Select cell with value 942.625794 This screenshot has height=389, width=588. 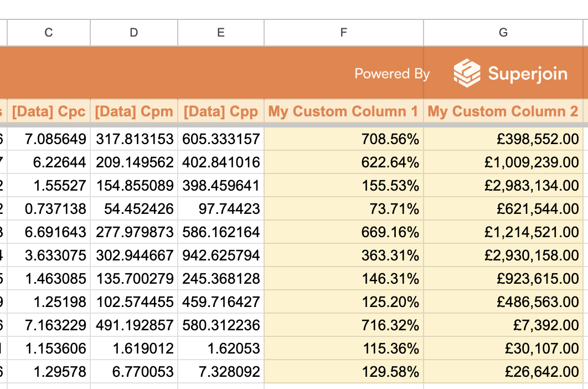[x=221, y=255]
